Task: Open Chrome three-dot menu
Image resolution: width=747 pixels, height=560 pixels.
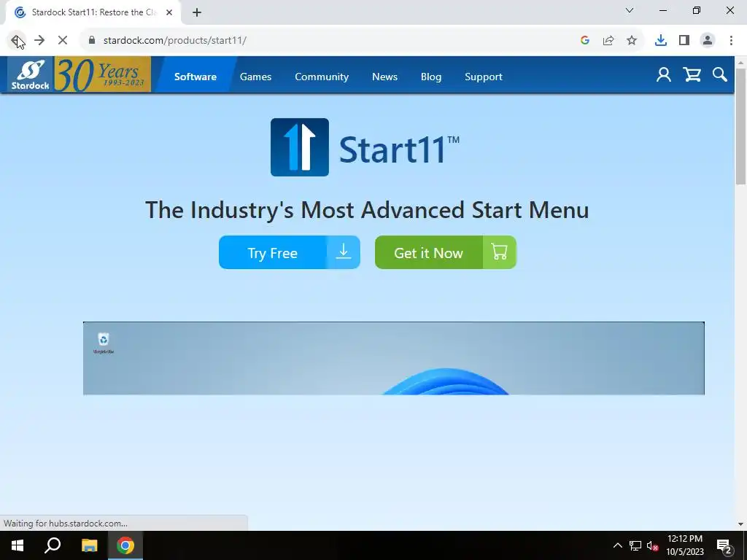Action: (731, 41)
